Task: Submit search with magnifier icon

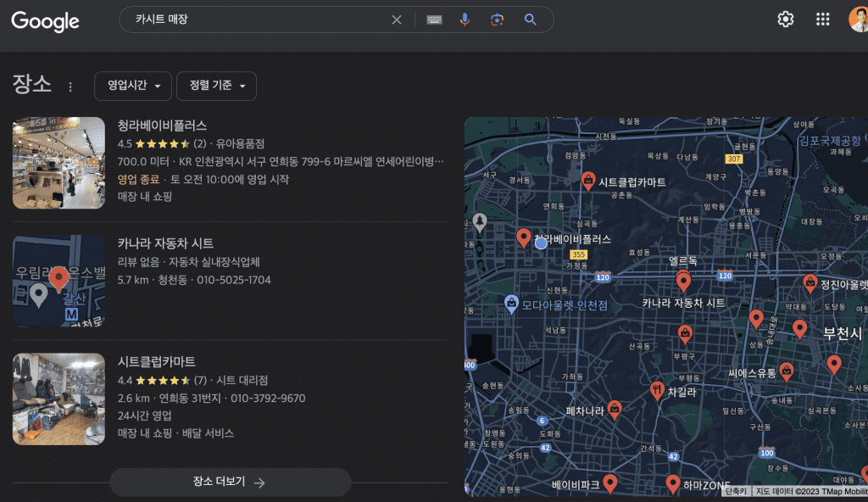Action: [x=531, y=20]
